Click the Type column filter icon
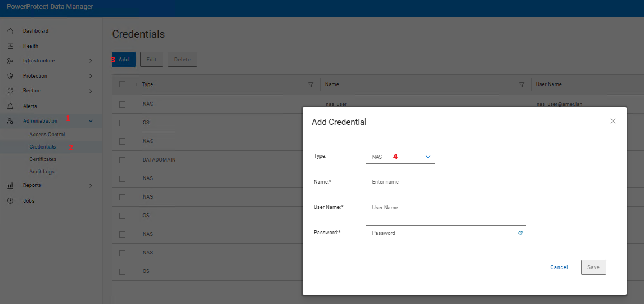 click(310, 84)
